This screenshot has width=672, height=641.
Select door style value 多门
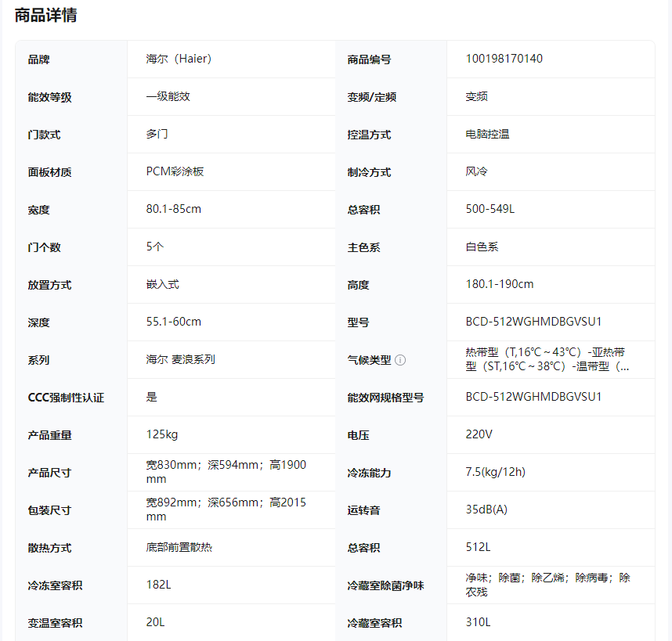157,134
